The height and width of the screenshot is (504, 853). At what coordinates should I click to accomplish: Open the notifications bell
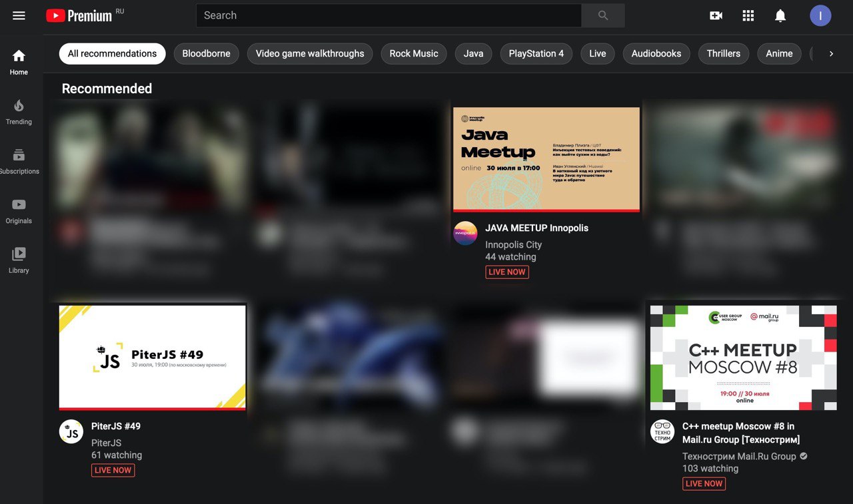(x=780, y=15)
